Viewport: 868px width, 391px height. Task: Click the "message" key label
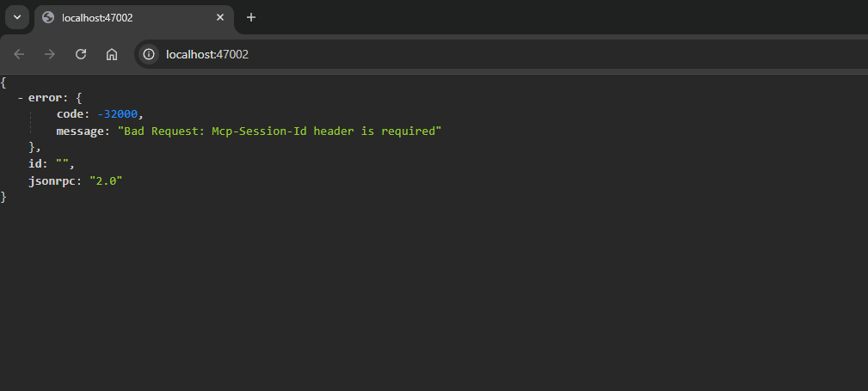(81, 131)
